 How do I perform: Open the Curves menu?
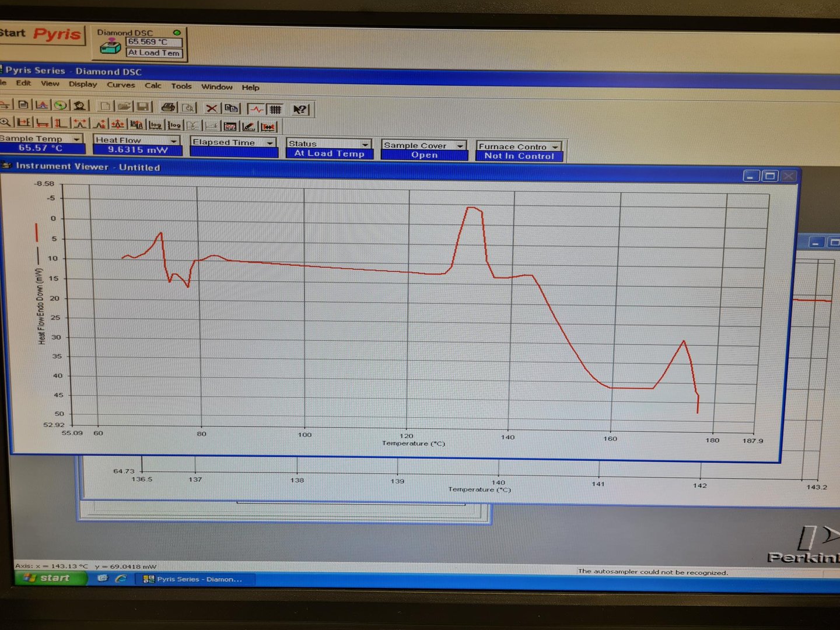tap(121, 85)
